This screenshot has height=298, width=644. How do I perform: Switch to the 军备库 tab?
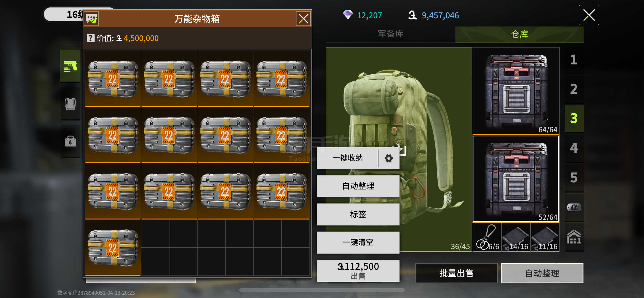click(x=391, y=34)
